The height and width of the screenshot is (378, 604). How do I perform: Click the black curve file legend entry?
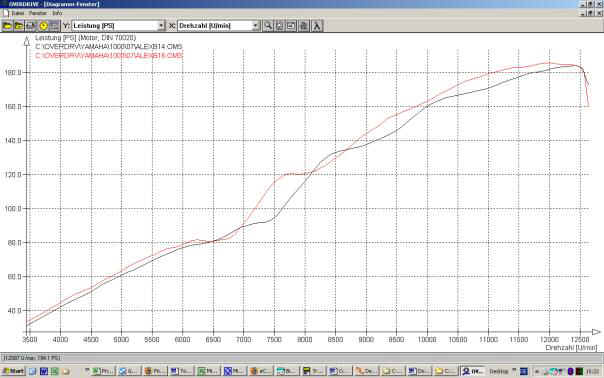click(x=109, y=47)
